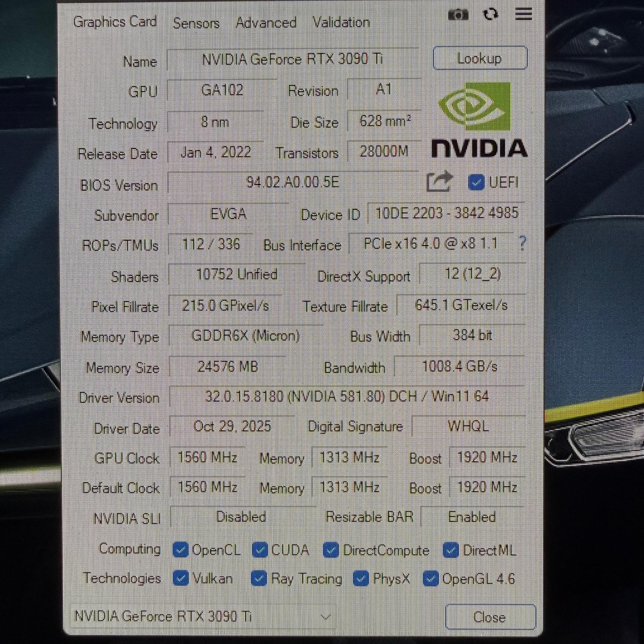Screen dimensions: 644x644
Task: Click the NVIDIA SLI Disabled value
Action: (x=241, y=517)
